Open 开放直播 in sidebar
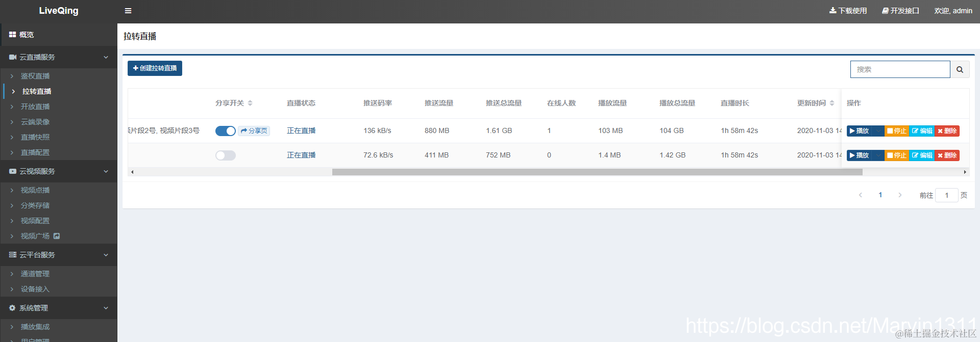This screenshot has width=980, height=342. click(x=35, y=107)
